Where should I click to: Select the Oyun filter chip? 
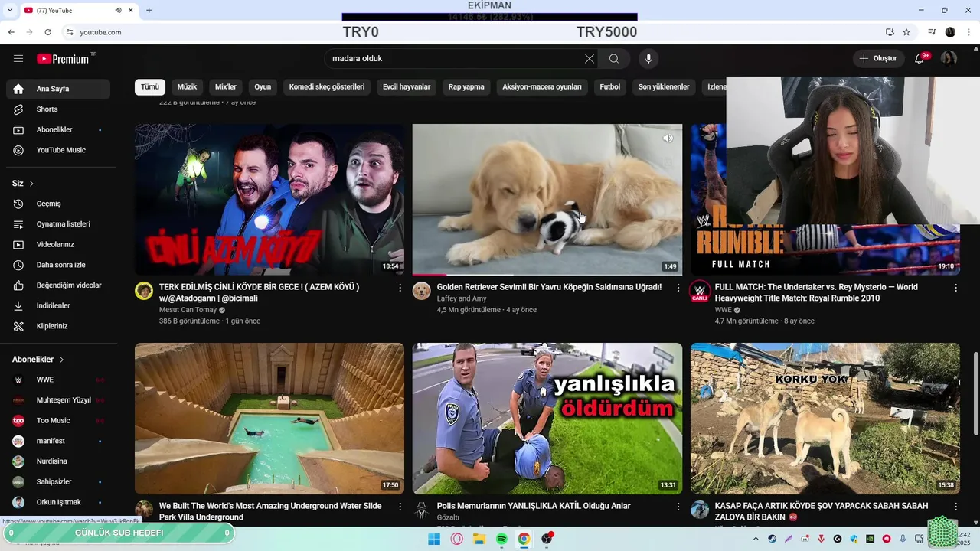tap(263, 87)
